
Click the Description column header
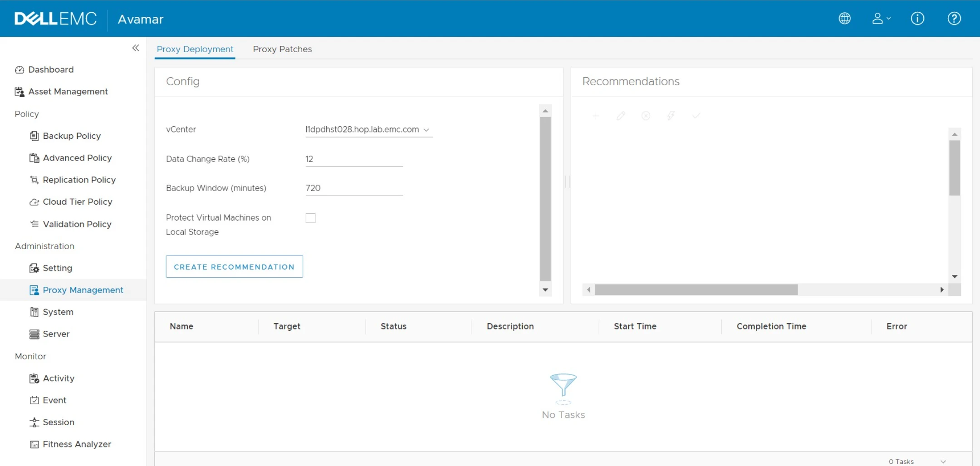(510, 326)
